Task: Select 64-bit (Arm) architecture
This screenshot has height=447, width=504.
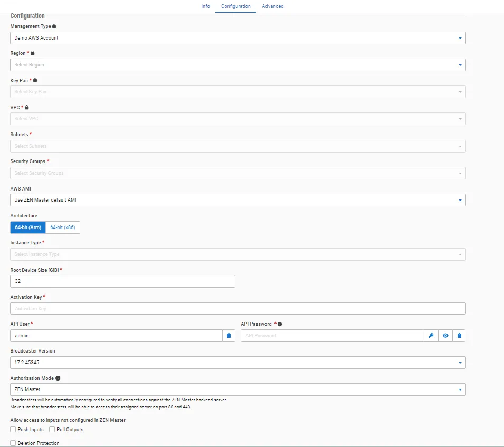Action: coord(28,227)
